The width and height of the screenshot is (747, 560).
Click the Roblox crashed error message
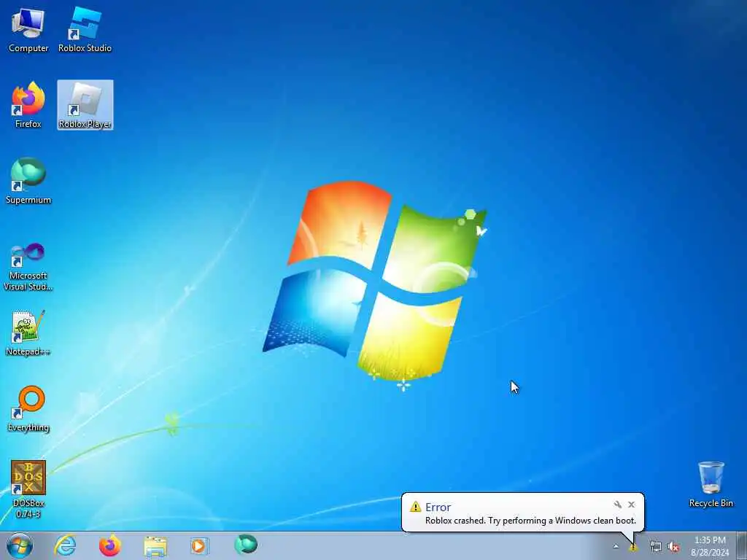coord(530,521)
